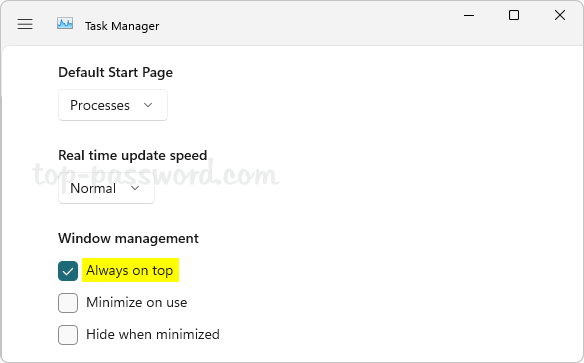This screenshot has height=363, width=584.
Task: Close the Task Manager window
Action: [x=560, y=15]
